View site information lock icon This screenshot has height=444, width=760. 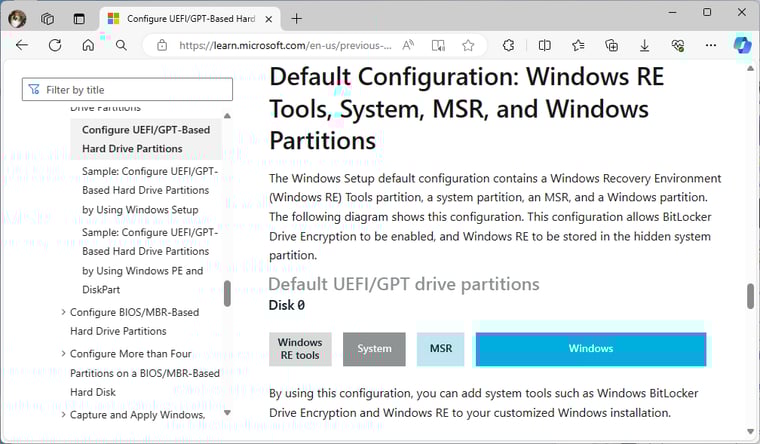(x=162, y=45)
